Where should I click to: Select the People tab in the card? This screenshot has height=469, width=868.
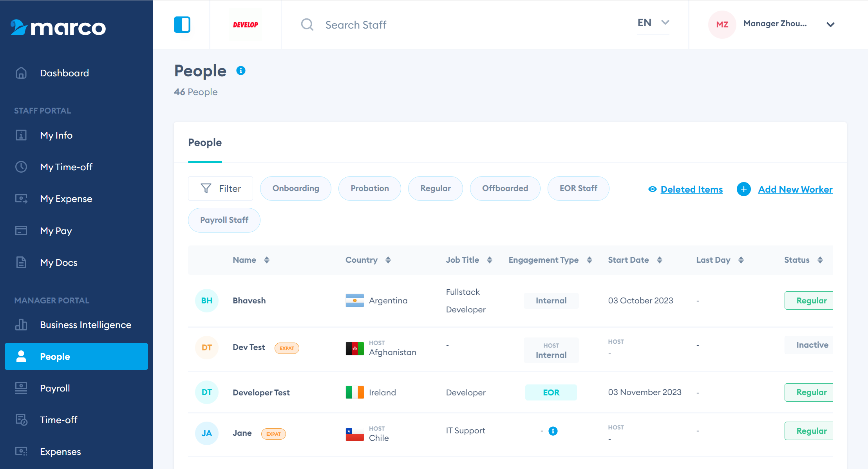point(205,143)
